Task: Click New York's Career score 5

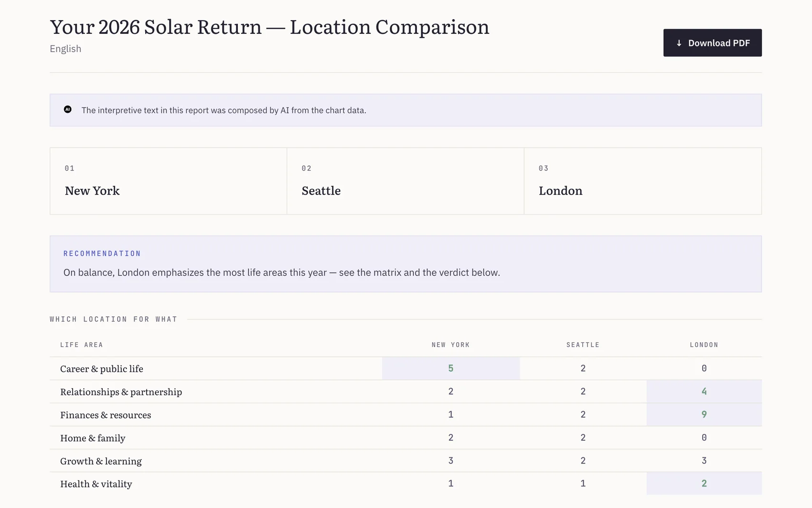Action: point(451,368)
